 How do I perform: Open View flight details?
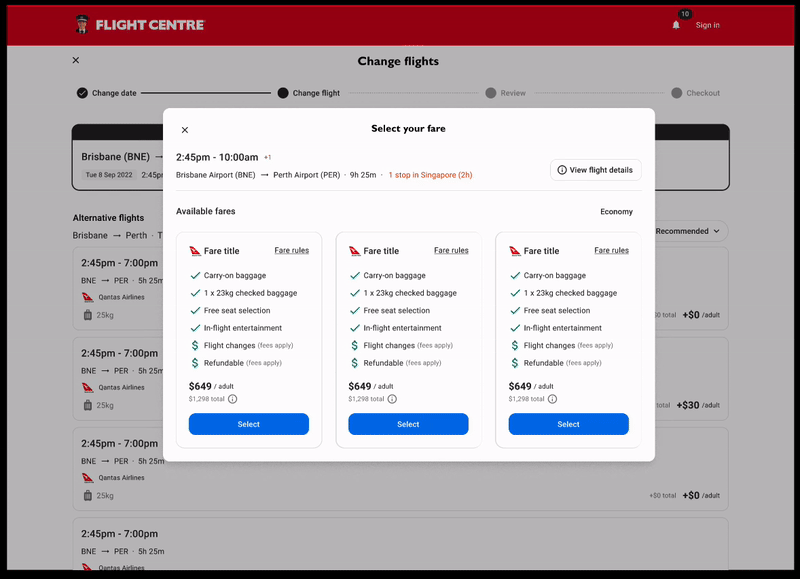coord(595,170)
